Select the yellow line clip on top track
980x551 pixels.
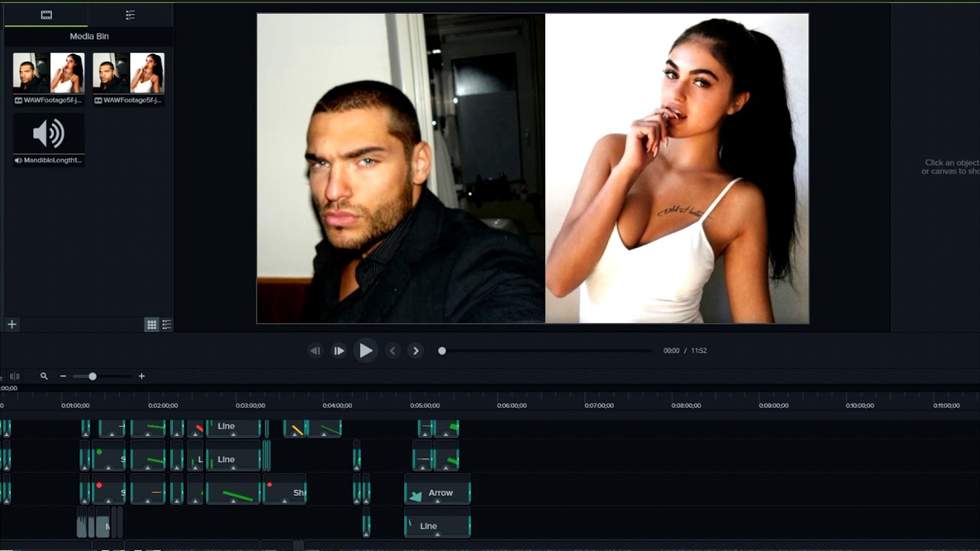296,429
